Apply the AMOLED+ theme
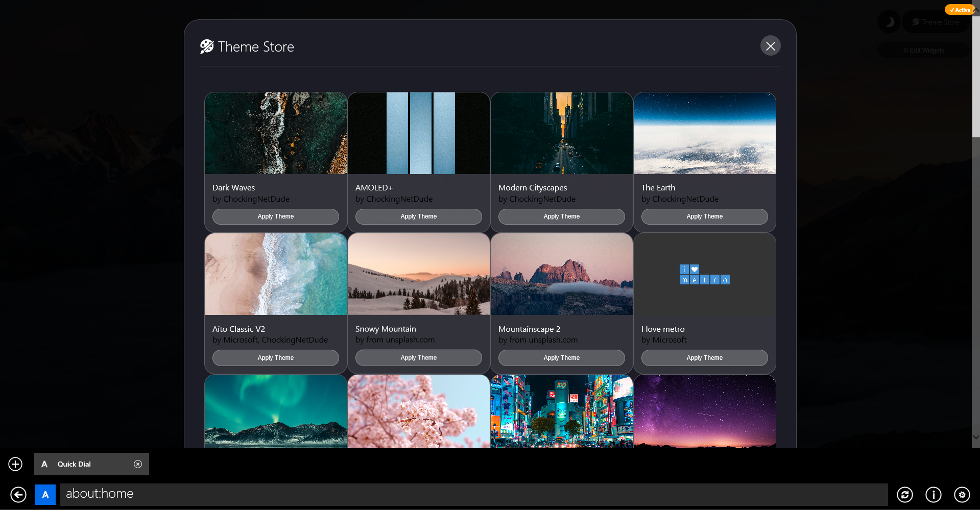 click(x=418, y=216)
